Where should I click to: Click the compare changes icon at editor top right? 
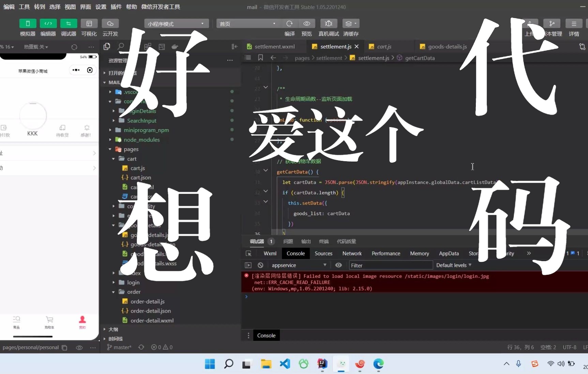tap(582, 47)
